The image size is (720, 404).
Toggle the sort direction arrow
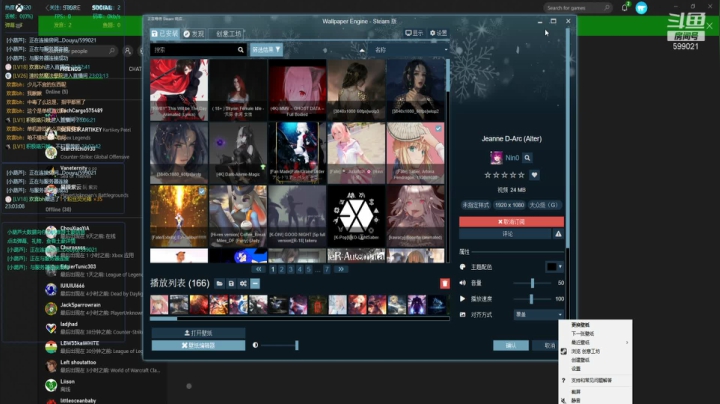click(x=362, y=50)
